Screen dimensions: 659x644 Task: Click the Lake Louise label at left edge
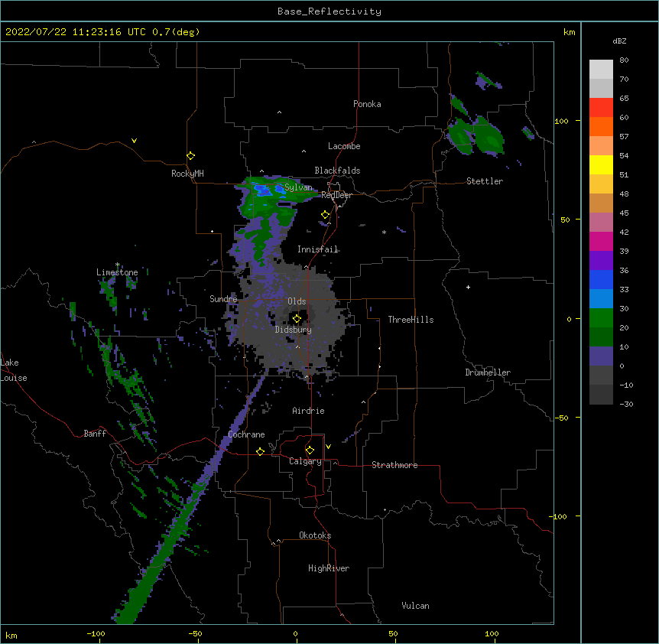[14, 370]
